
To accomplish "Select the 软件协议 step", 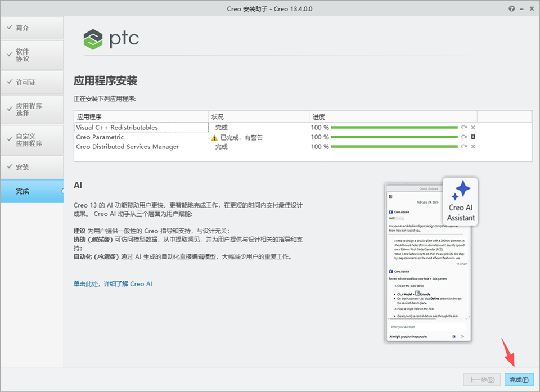I will click(32, 55).
